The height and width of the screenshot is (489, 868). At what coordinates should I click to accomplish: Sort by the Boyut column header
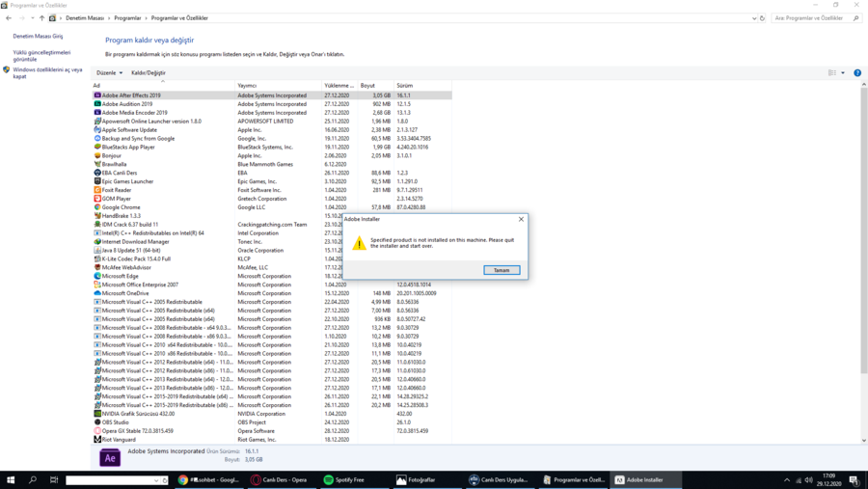point(376,85)
